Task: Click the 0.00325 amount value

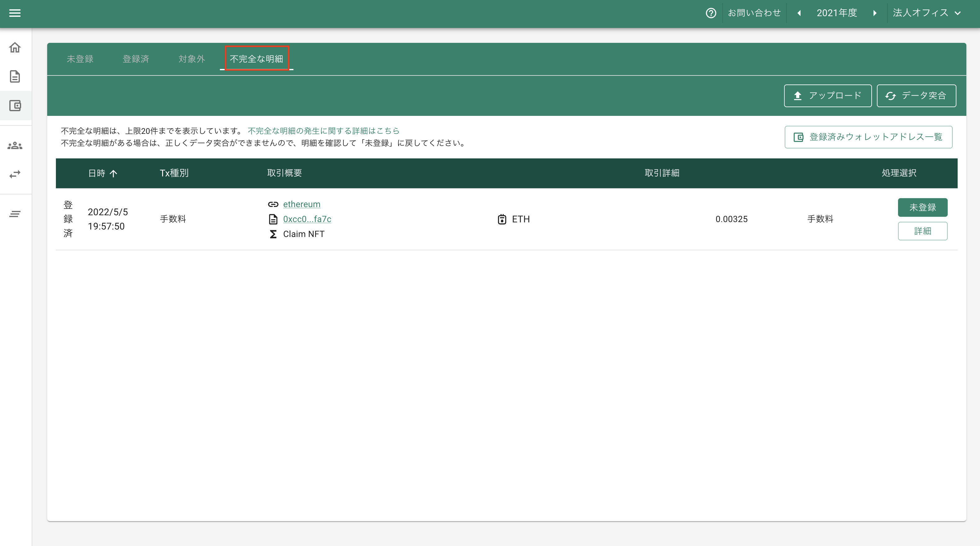Action: tap(731, 219)
